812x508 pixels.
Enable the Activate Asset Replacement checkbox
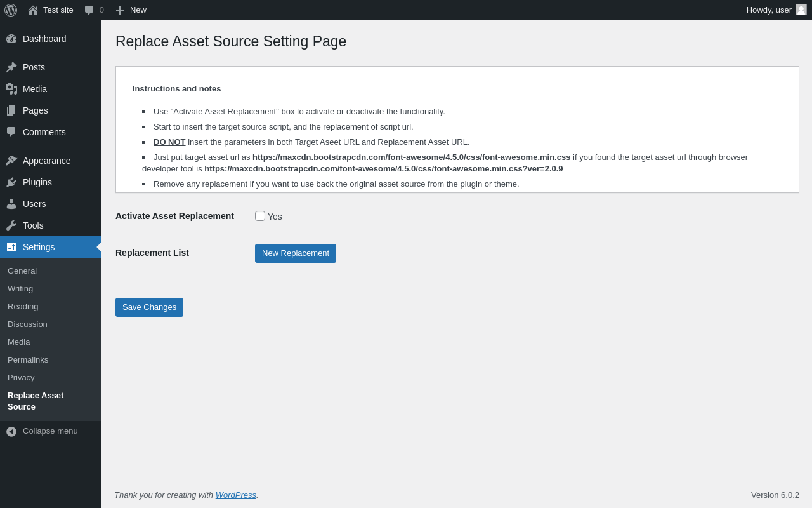pos(260,216)
